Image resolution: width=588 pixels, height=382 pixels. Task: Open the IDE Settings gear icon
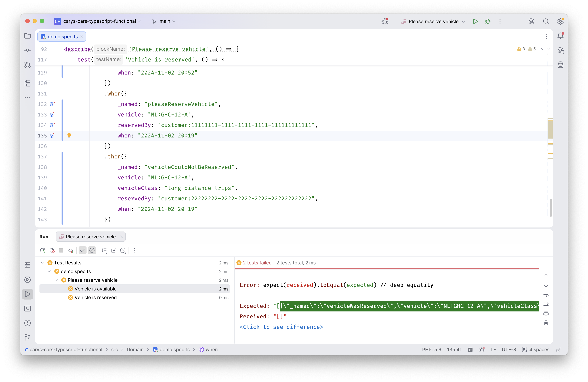tap(560, 22)
